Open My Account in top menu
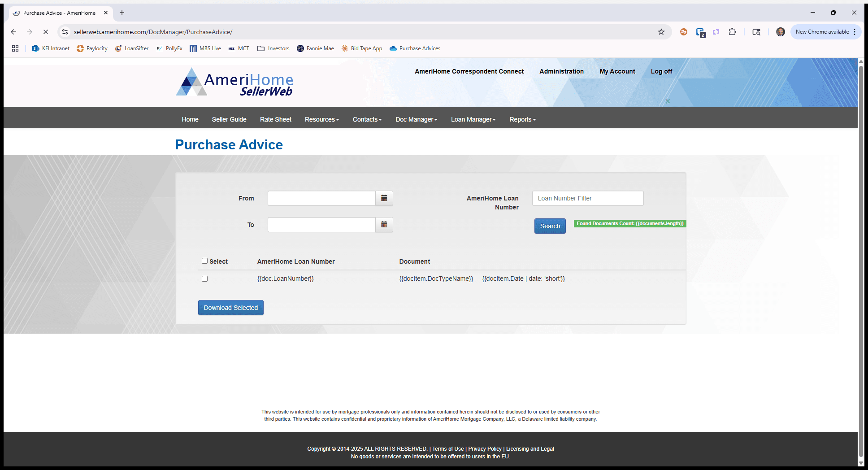 pyautogui.click(x=617, y=71)
